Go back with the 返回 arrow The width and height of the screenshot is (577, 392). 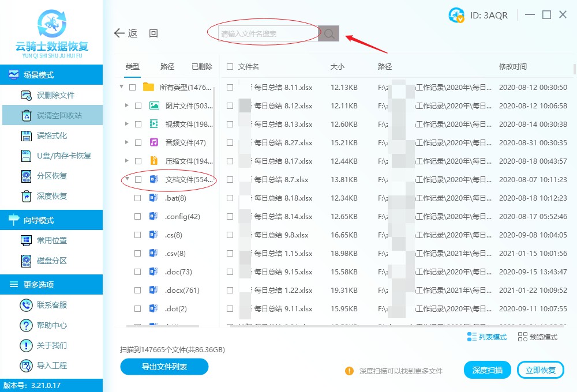(x=119, y=33)
